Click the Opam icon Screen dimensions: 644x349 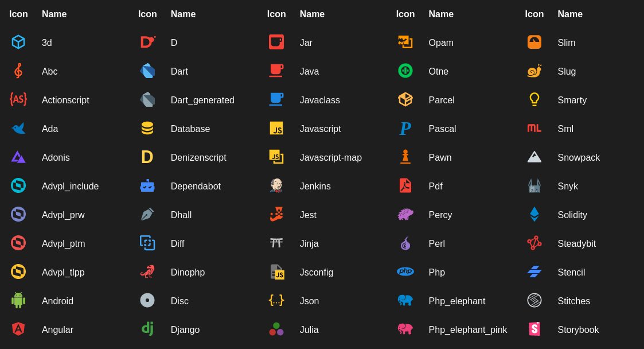pos(405,42)
